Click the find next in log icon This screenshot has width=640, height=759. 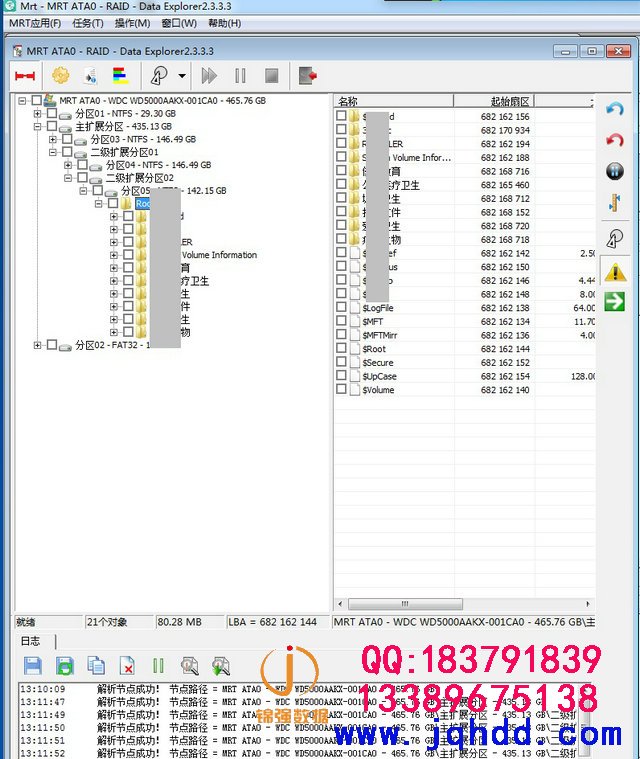[x=221, y=666]
